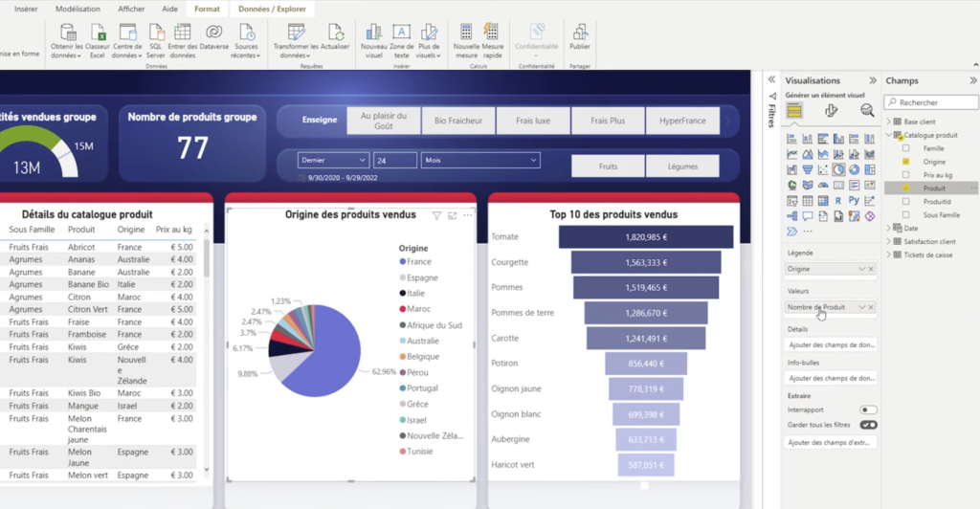
Task: Click Classeur Excel data source
Action: point(98,41)
